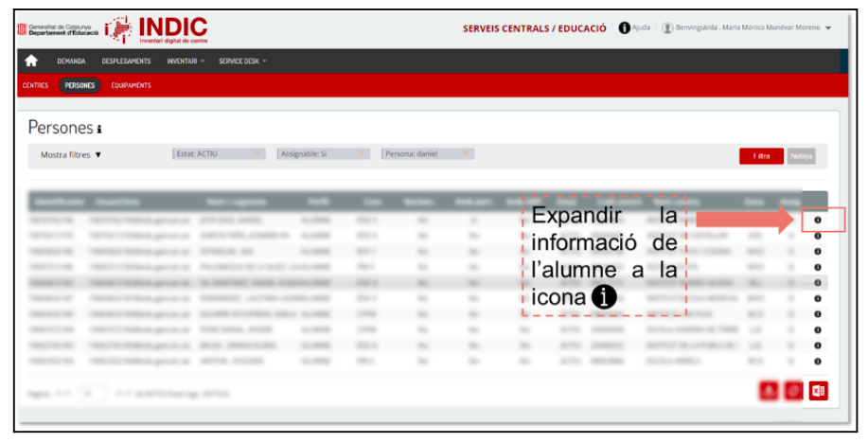The image size is (868, 443).
Task: Open the Demanda menu item
Action: (x=71, y=62)
